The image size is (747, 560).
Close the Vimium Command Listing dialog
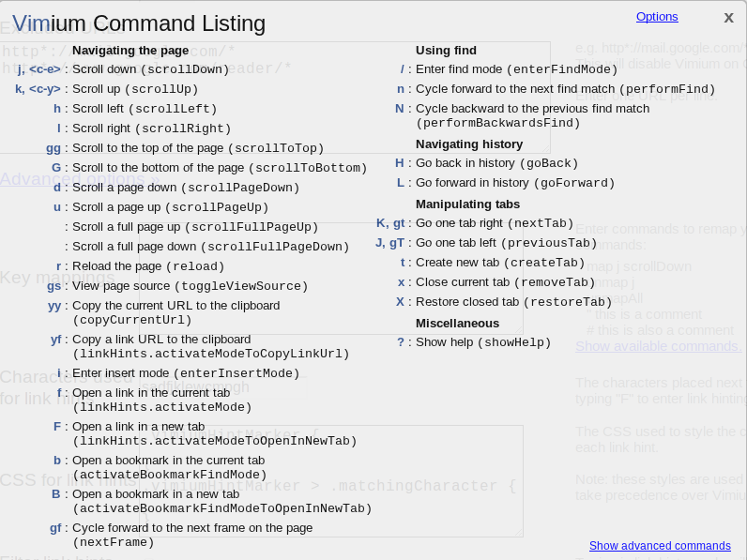click(728, 18)
